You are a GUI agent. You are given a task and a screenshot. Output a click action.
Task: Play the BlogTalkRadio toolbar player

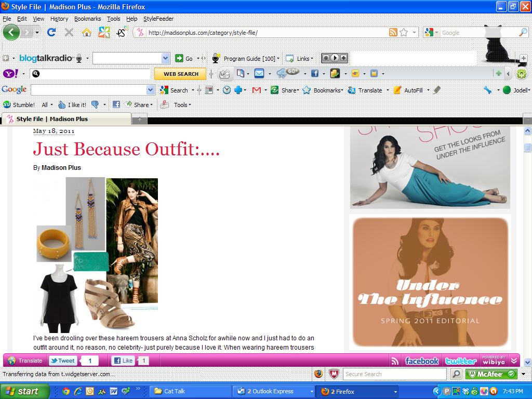pyautogui.click(x=335, y=58)
